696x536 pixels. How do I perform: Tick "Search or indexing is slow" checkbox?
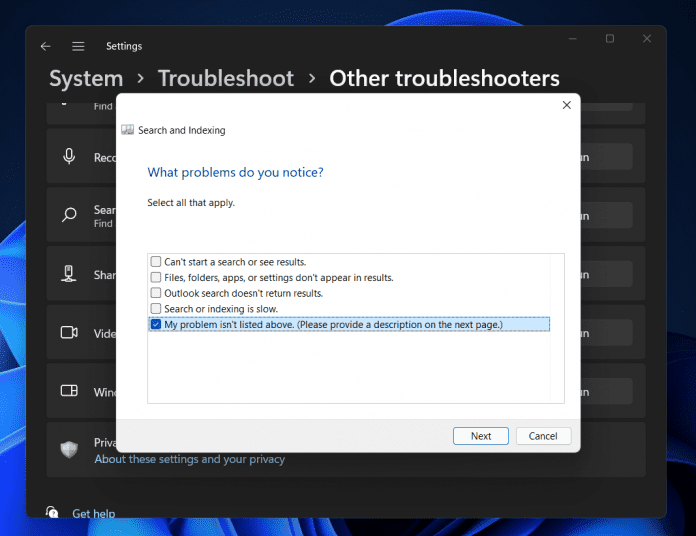tap(156, 309)
